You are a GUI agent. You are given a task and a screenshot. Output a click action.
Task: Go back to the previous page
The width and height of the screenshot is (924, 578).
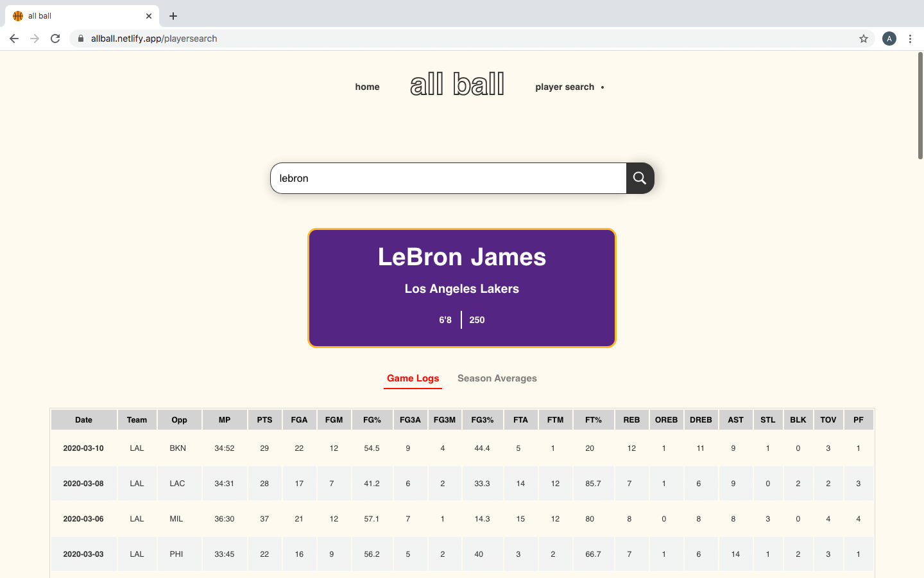pyautogui.click(x=14, y=39)
